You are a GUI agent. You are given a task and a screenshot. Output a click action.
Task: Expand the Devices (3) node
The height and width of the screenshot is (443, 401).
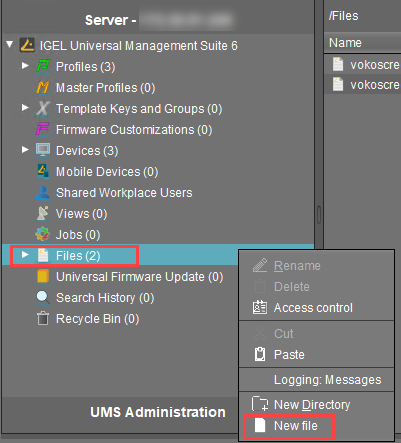tap(25, 149)
